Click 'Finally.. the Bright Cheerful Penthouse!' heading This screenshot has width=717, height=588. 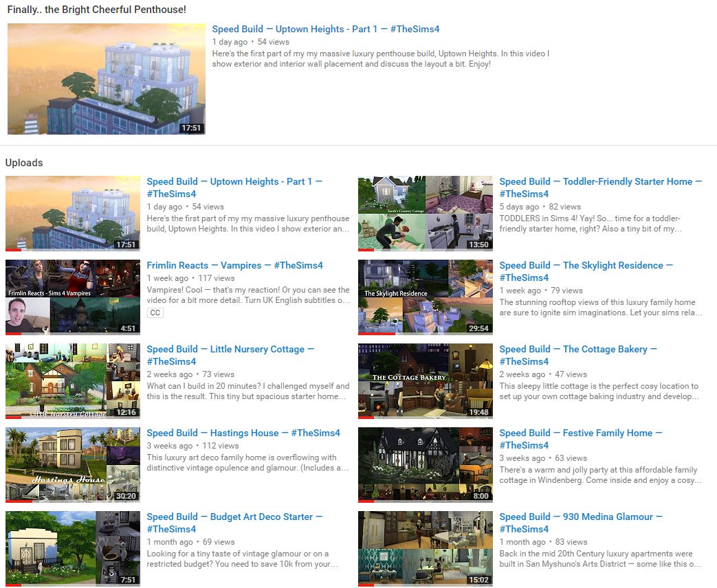point(96,9)
